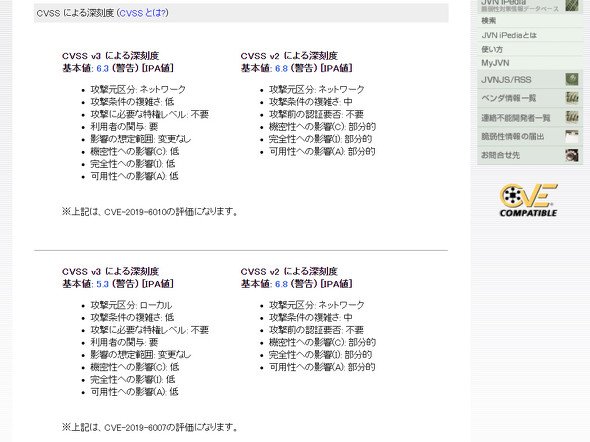Screen dimensions: 590x442
Task: Click 利用者の関与: 要 under the 5.3 score
Action: [x=124, y=342]
